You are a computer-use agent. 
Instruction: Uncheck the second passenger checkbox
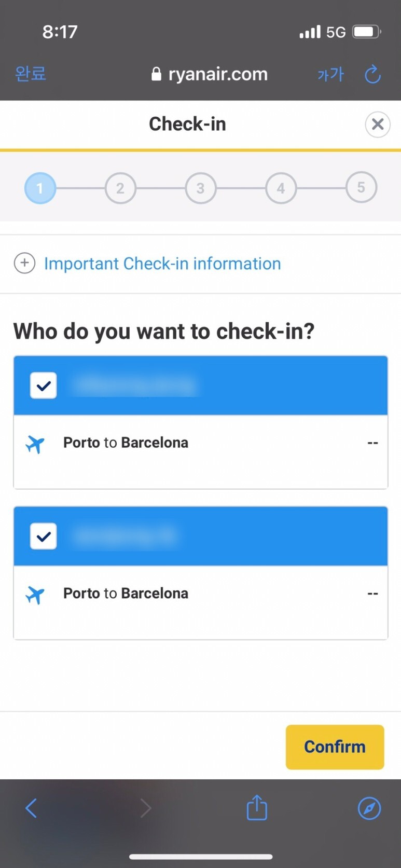coord(44,536)
